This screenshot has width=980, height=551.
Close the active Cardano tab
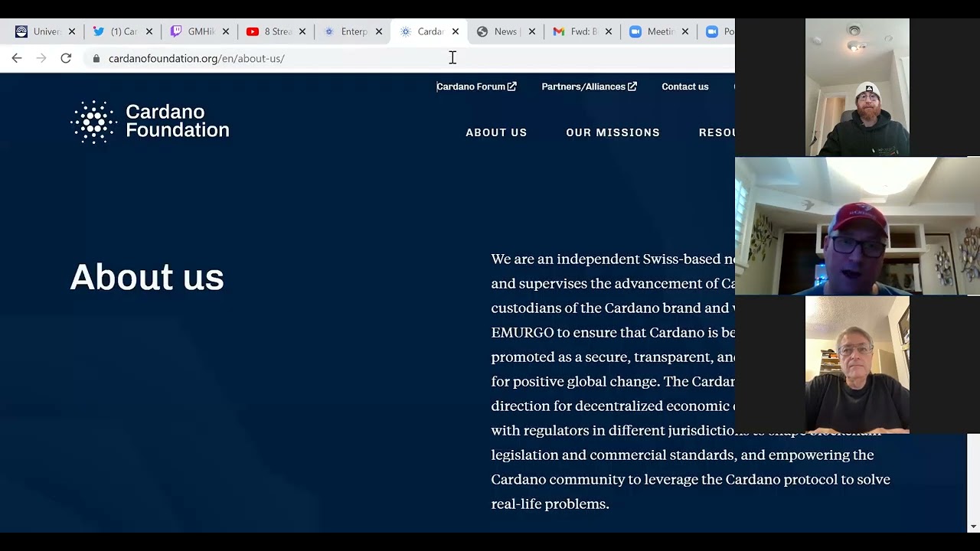click(x=456, y=31)
